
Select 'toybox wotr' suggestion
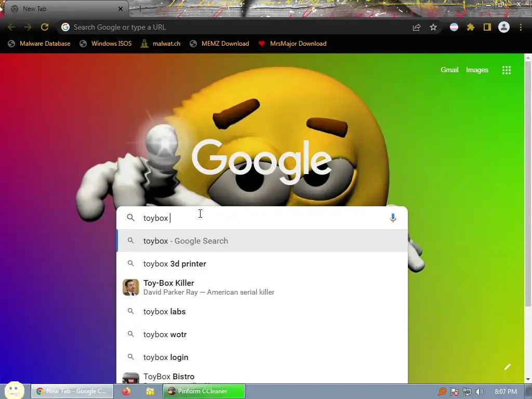262,334
